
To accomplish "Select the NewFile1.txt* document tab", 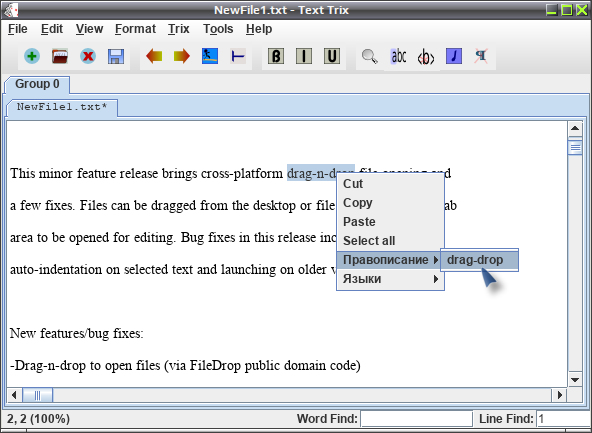I will pyautogui.click(x=62, y=108).
